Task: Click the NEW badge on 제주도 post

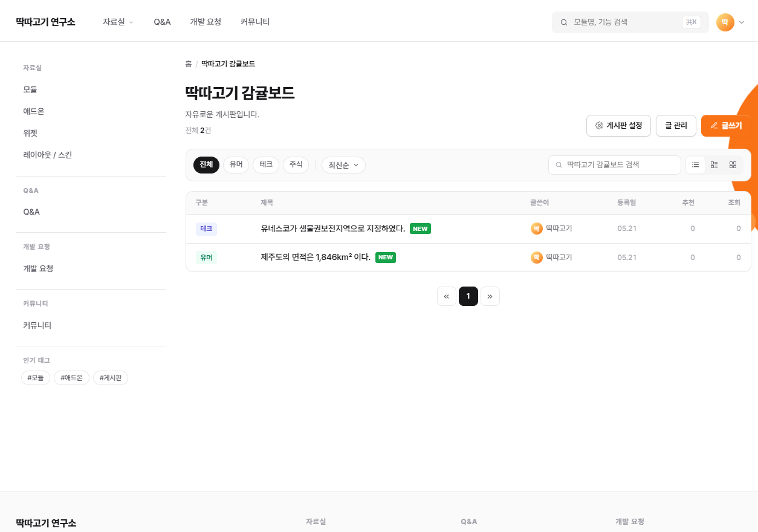Action: 386,258
